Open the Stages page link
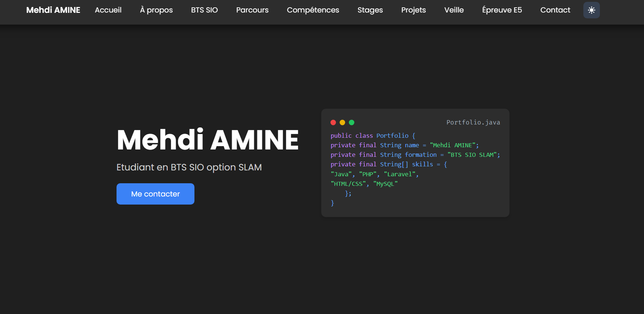Viewport: 644px width, 314px height. pos(370,10)
